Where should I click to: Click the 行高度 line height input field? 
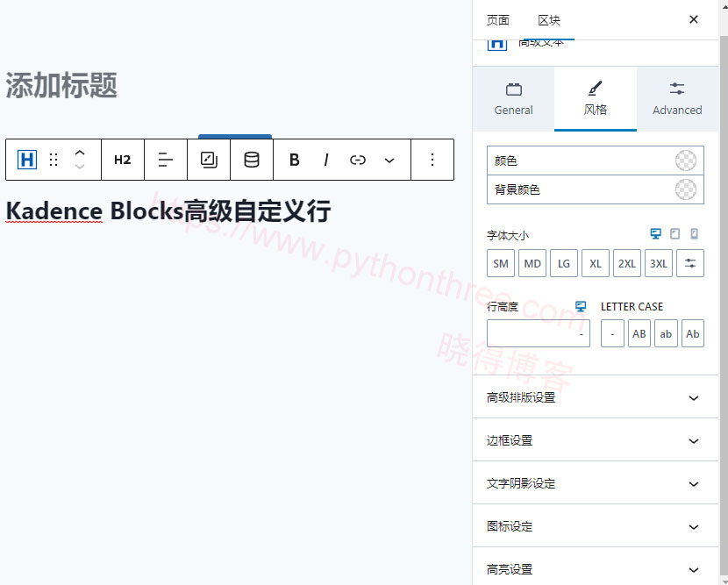(x=539, y=333)
